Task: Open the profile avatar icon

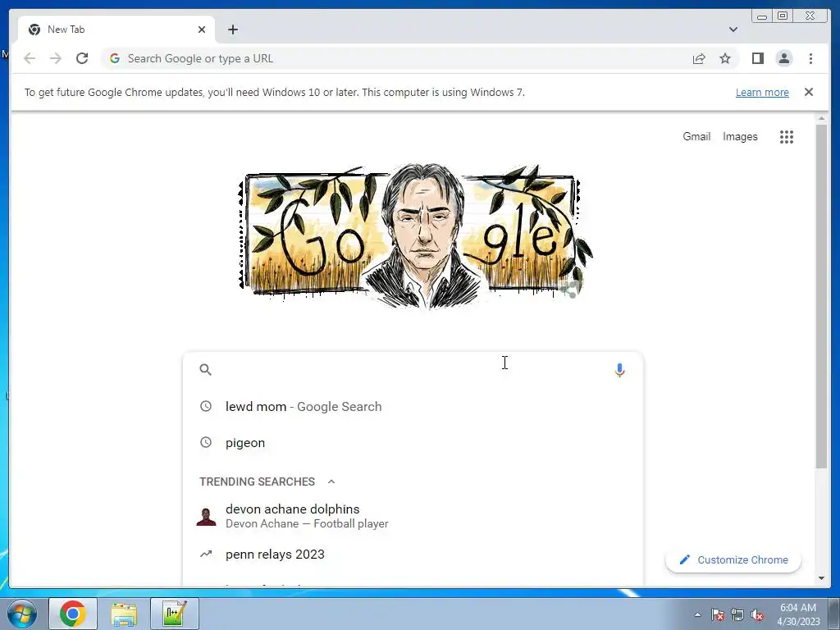Action: (783, 58)
